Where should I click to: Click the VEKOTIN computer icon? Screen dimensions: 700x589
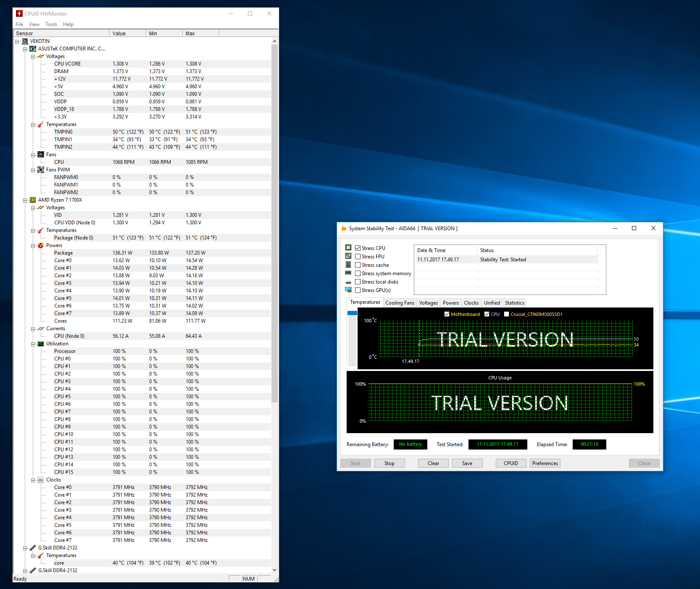(x=25, y=41)
